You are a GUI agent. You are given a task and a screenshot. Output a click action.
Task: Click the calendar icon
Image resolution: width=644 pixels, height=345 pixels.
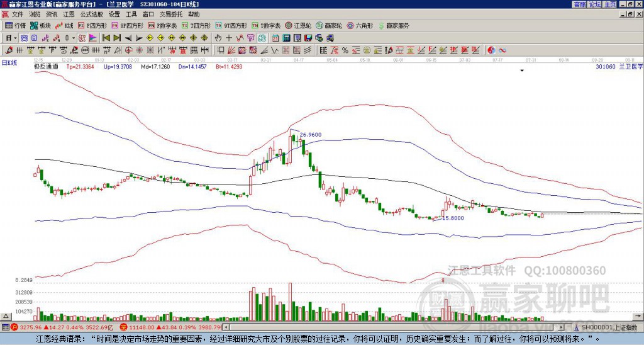tap(275, 38)
